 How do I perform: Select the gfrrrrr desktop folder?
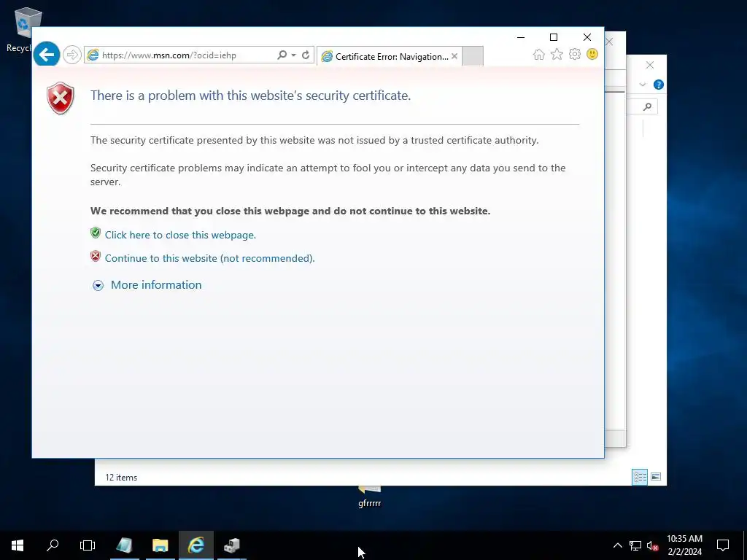click(x=370, y=497)
